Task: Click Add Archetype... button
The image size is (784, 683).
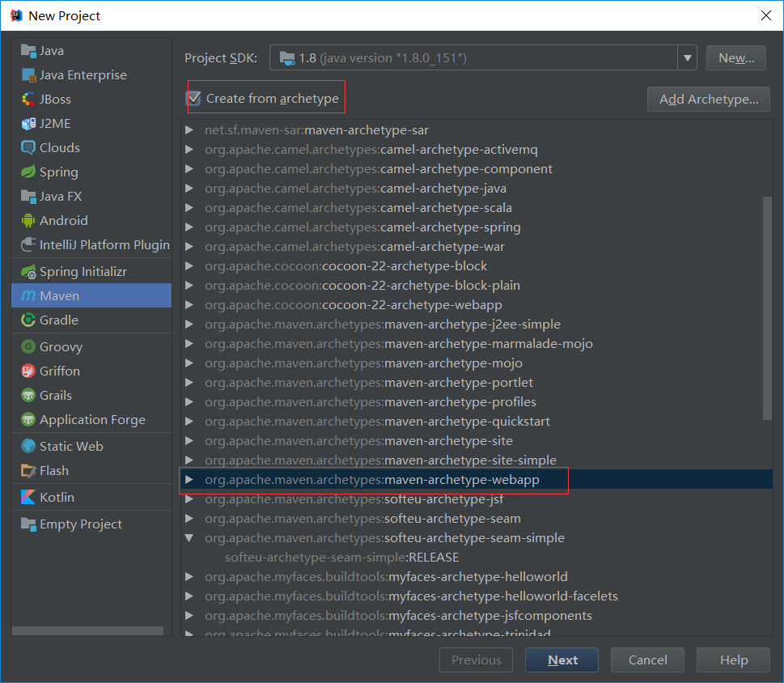Action: click(709, 99)
